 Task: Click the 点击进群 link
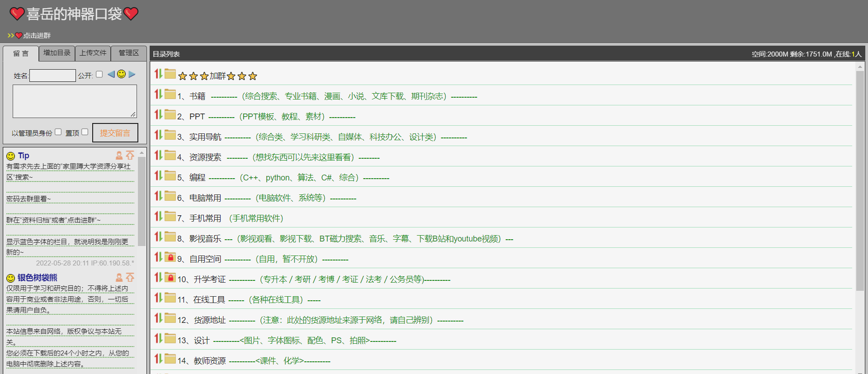tap(37, 35)
